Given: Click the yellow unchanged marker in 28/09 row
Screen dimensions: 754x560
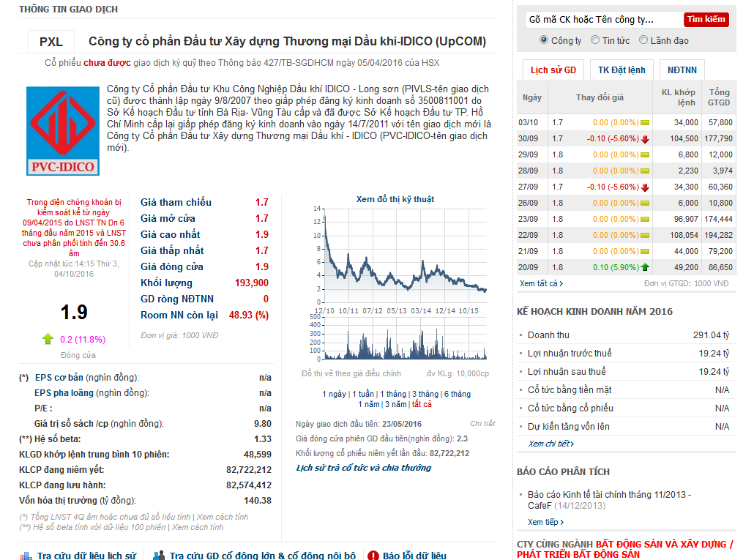Looking at the screenshot, I should coord(645,171).
